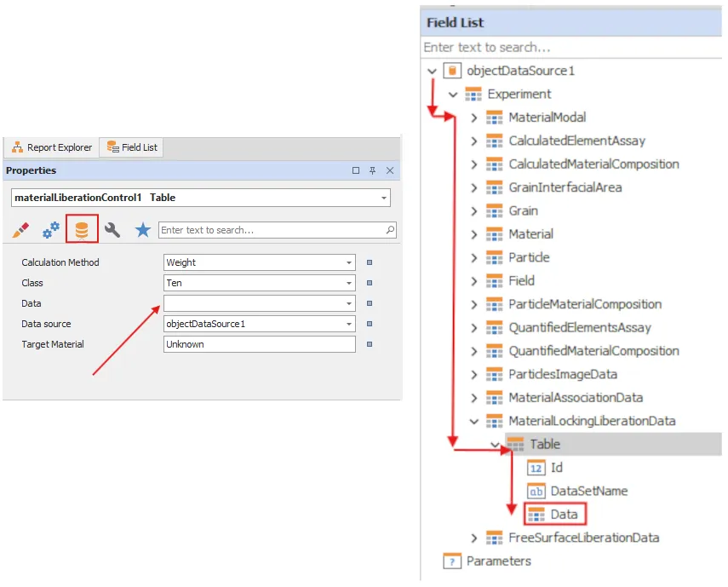Click the DataSetName field label

click(589, 491)
